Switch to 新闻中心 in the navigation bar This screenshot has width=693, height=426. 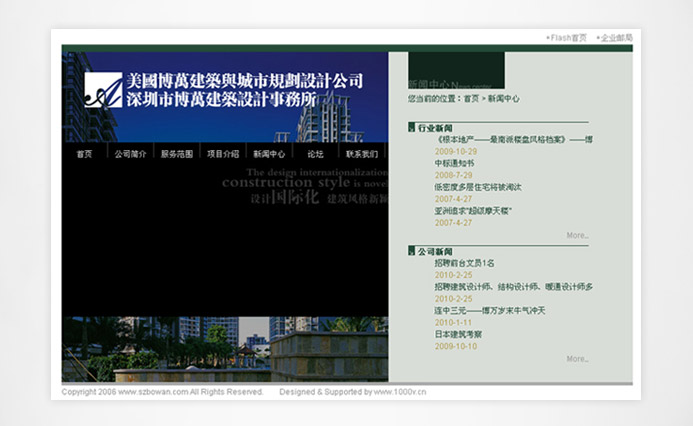[269, 154]
